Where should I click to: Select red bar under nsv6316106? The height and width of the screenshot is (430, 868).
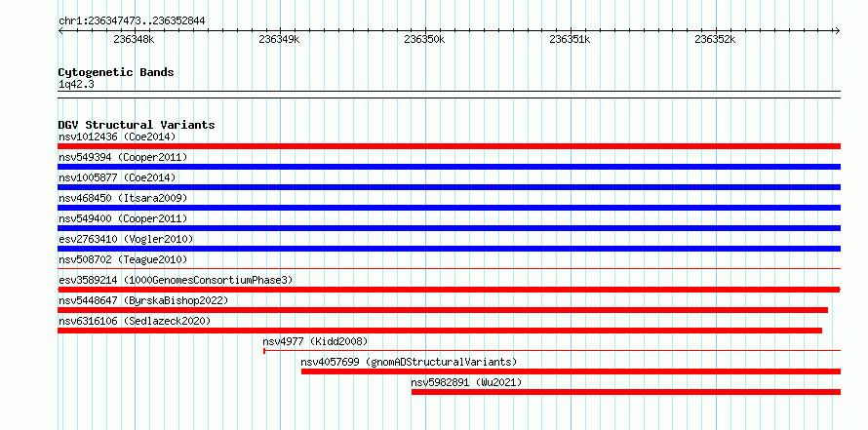[x=440, y=331]
